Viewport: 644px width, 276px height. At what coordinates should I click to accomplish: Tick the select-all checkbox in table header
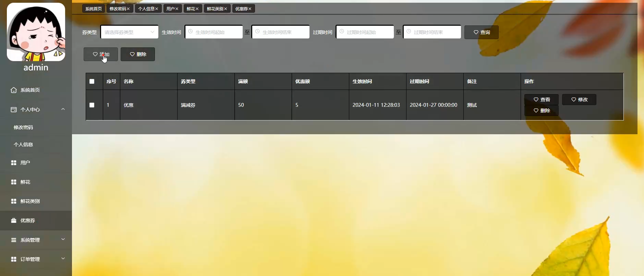(92, 81)
